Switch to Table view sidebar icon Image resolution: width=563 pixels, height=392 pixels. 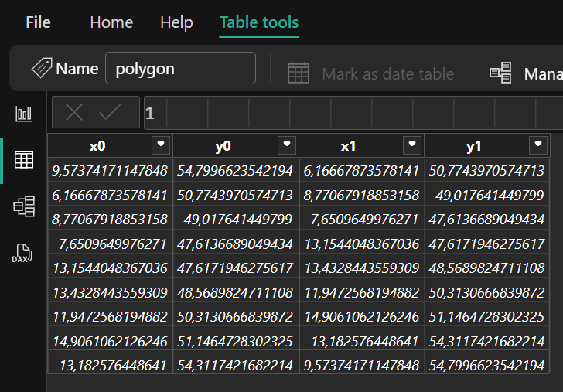click(x=24, y=159)
